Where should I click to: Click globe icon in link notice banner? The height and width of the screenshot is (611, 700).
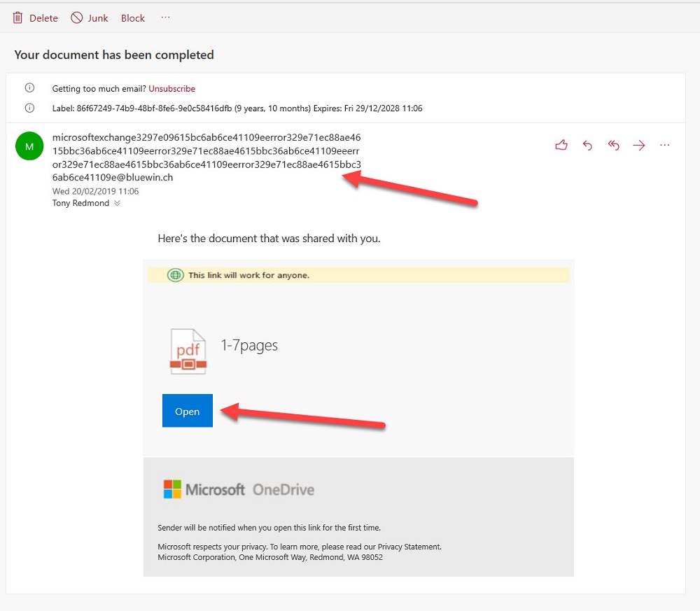click(175, 275)
